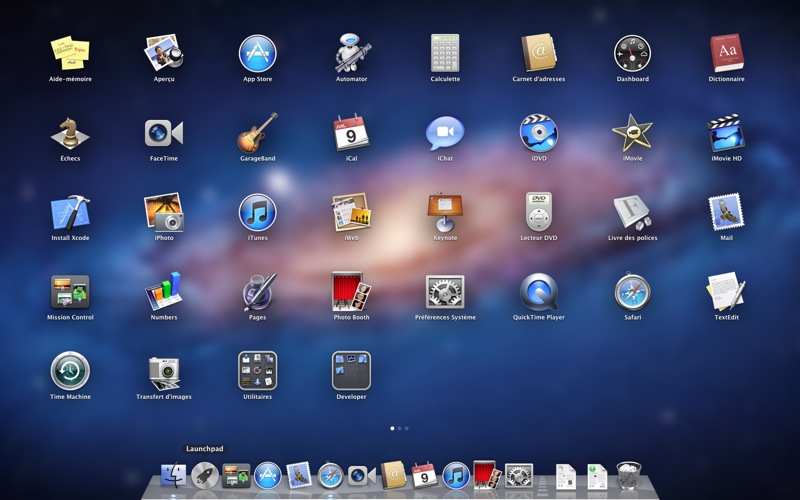Launch the Numbers app
This screenshot has height=500, width=800.
[164, 291]
